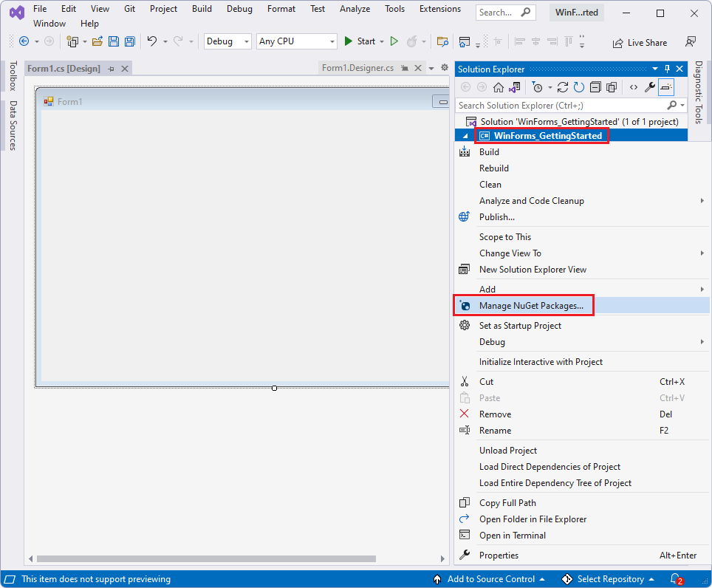The image size is (712, 588).
Task: Collapse all items in Solution Explorer
Action: (595, 86)
